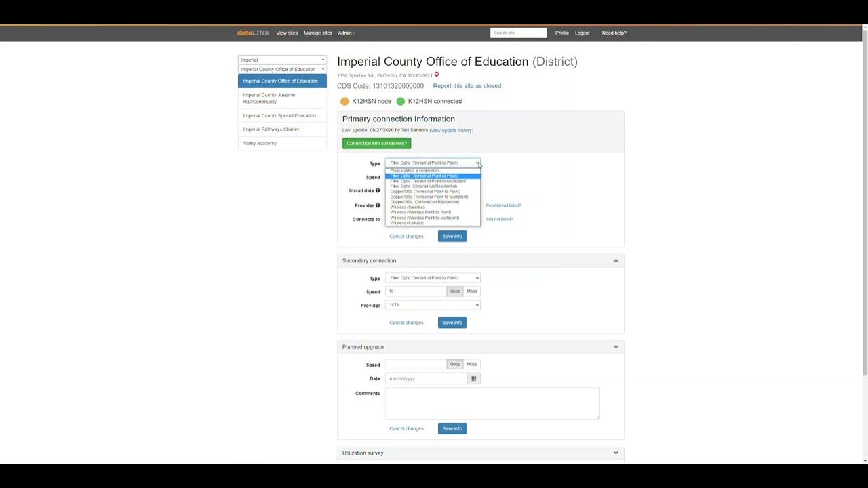Cancel changes for Primary connection
This screenshot has width=868, height=488.
[406, 236]
